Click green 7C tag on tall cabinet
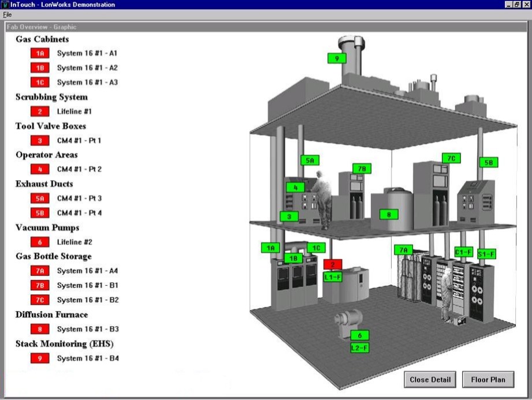This screenshot has width=532, height=400. (x=451, y=158)
